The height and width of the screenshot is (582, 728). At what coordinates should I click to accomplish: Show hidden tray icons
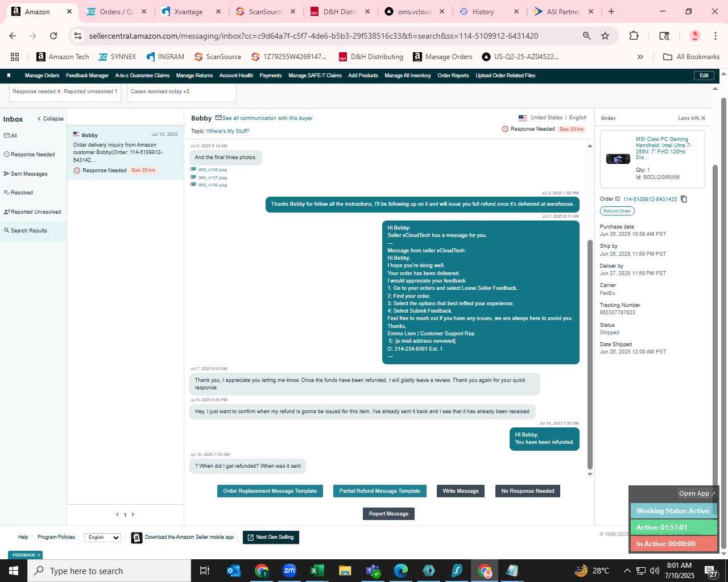[627, 571]
